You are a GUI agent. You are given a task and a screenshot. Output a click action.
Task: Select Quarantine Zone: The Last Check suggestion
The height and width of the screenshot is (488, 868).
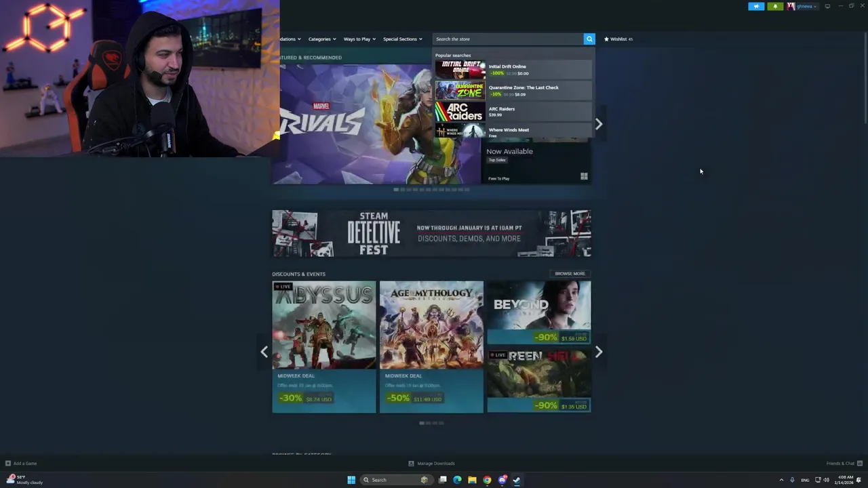pos(513,90)
